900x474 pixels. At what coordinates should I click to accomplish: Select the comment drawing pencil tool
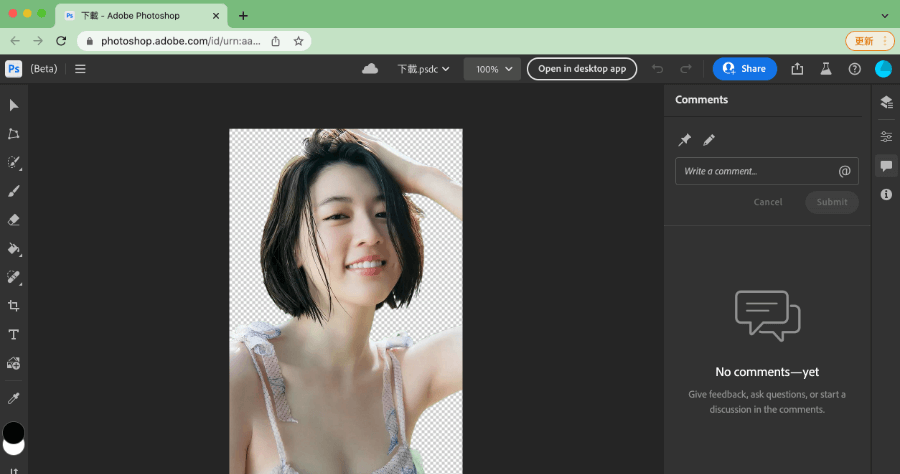coord(709,139)
